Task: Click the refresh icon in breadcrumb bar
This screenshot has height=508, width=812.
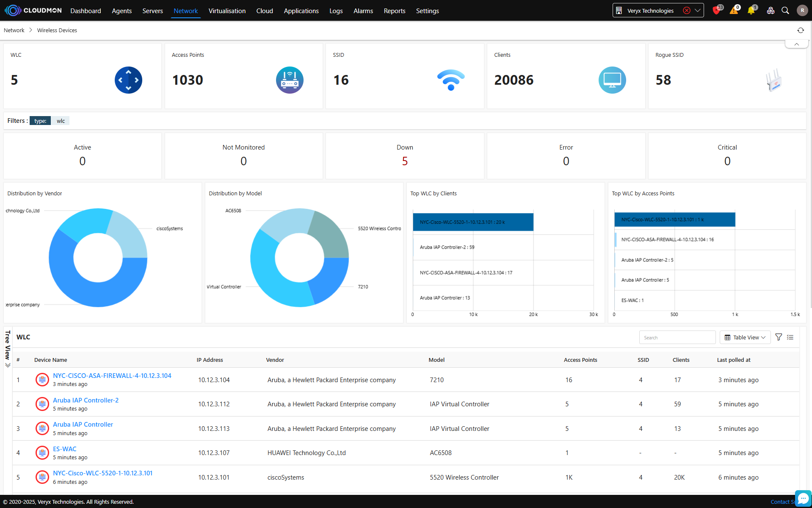Action: (x=800, y=30)
